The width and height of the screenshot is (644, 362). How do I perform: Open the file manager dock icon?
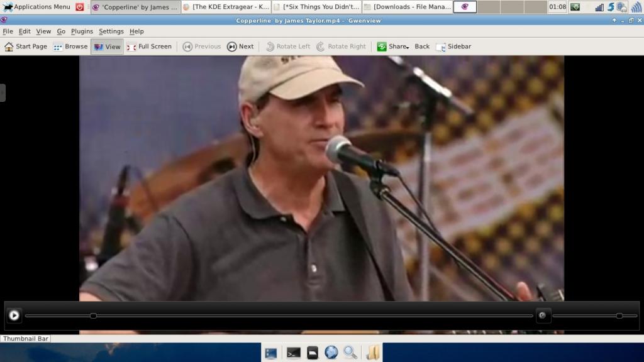(312, 353)
